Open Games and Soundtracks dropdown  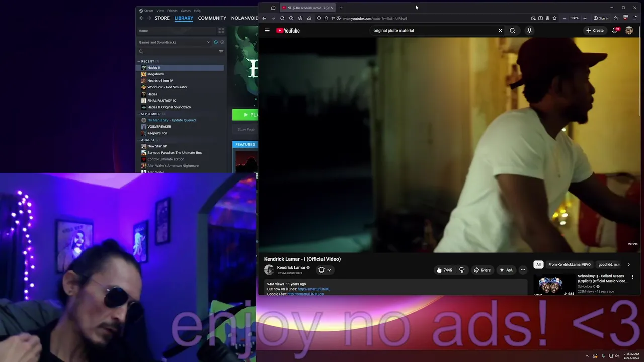click(x=174, y=42)
